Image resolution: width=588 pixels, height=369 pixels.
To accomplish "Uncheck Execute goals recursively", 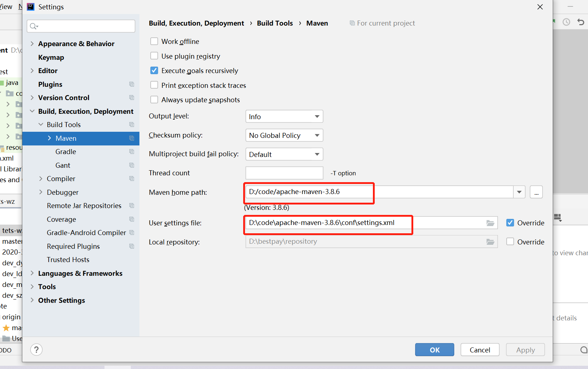I will [x=154, y=71].
